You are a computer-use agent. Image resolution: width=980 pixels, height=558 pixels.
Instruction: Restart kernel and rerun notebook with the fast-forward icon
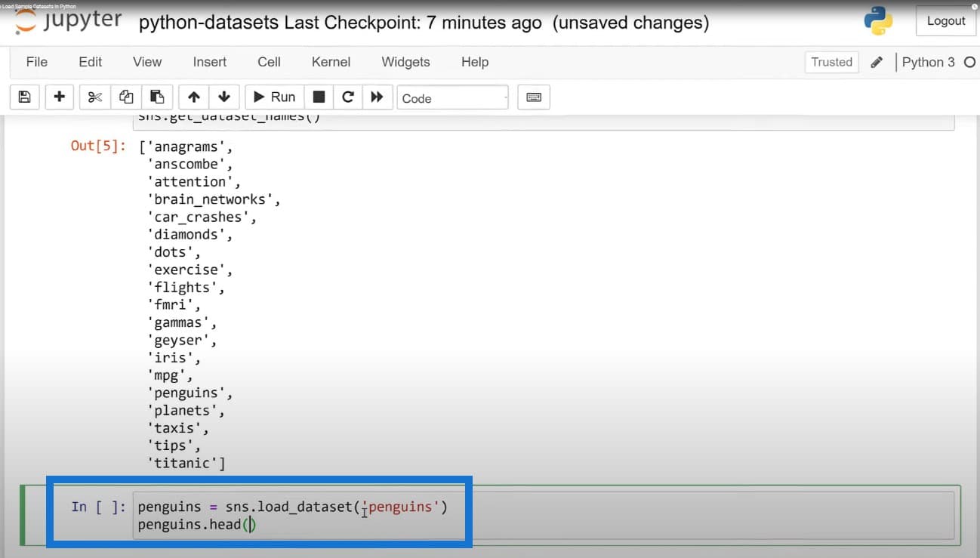click(378, 97)
